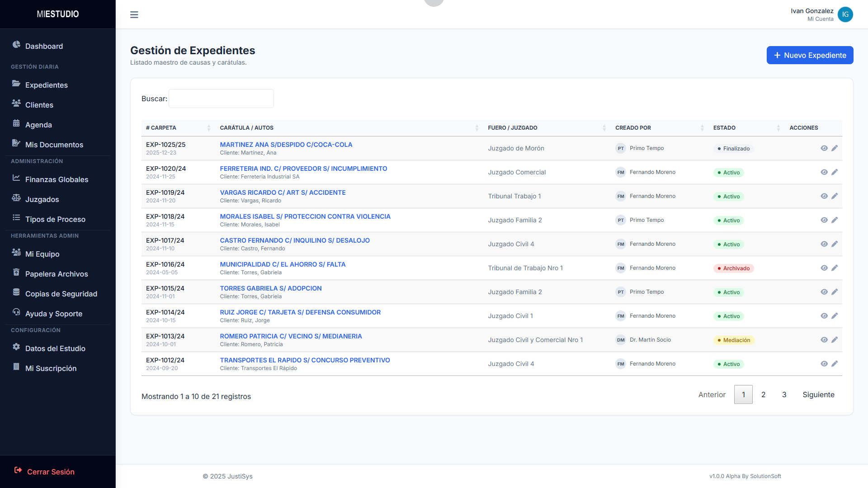868x488 pixels.
Task: Sort by # Carpeta column arrows
Action: pos(208,128)
